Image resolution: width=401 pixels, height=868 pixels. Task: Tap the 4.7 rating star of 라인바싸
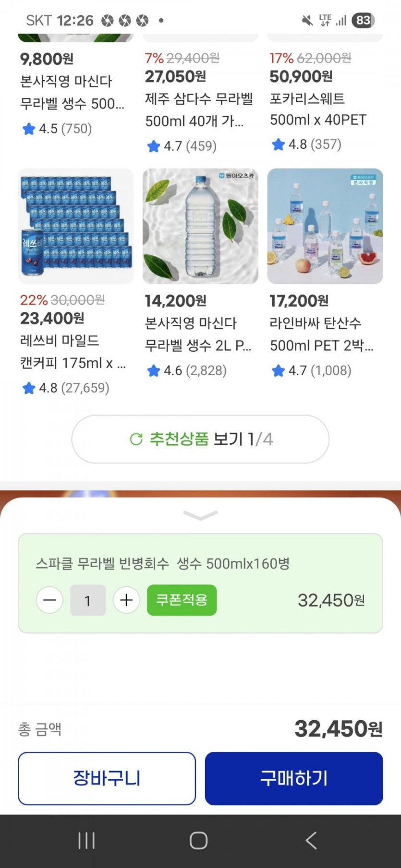click(279, 370)
